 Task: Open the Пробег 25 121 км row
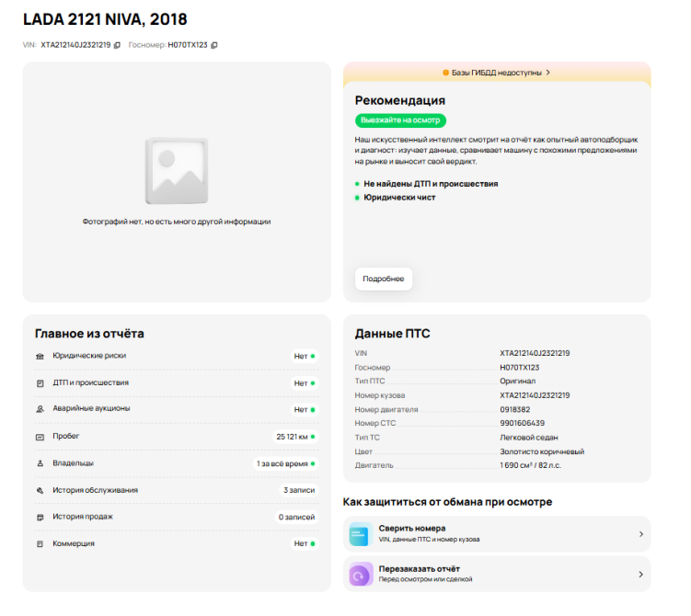(177, 437)
